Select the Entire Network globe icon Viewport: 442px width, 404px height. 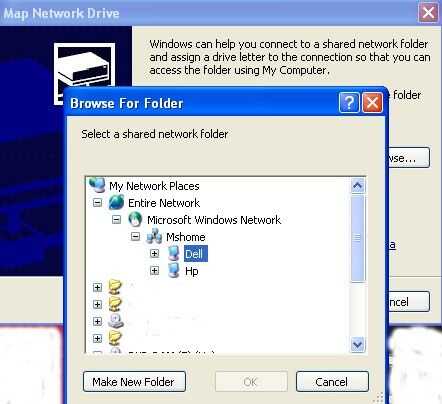[x=116, y=202]
